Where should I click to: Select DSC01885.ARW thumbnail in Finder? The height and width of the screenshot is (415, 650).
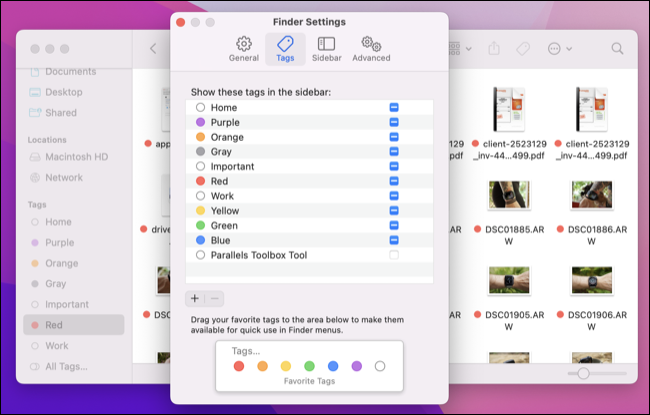click(509, 195)
